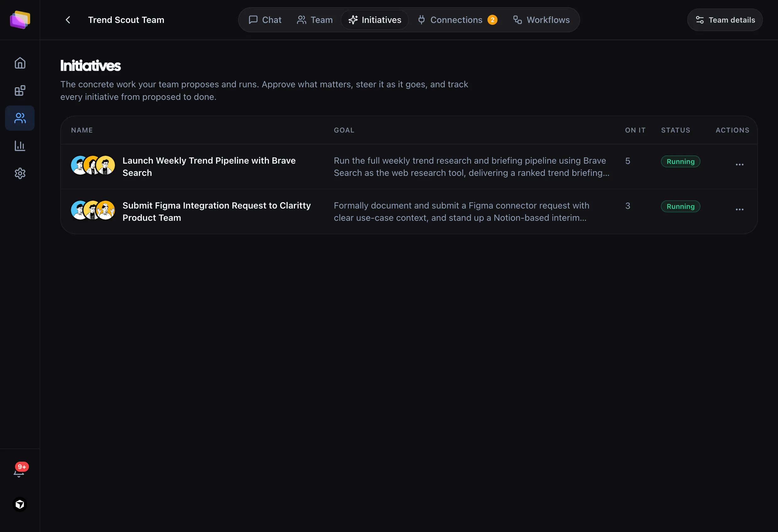Image resolution: width=778 pixels, height=532 pixels.
Task: Open the settings gear sidebar icon
Action: click(x=20, y=173)
